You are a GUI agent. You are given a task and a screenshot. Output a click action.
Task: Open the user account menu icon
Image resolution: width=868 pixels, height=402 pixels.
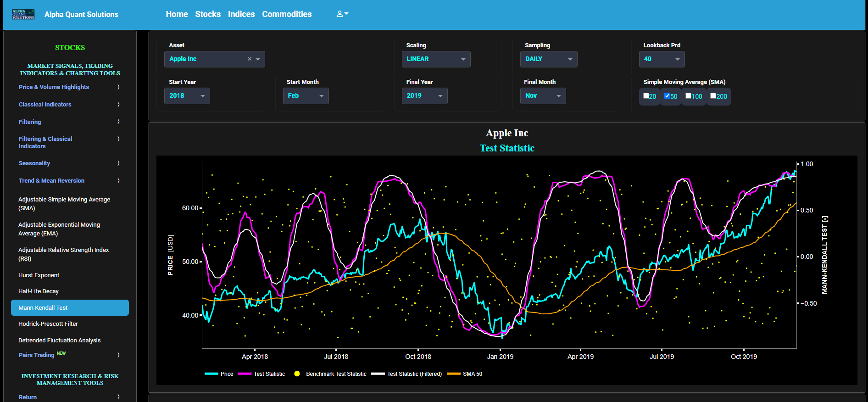click(342, 14)
